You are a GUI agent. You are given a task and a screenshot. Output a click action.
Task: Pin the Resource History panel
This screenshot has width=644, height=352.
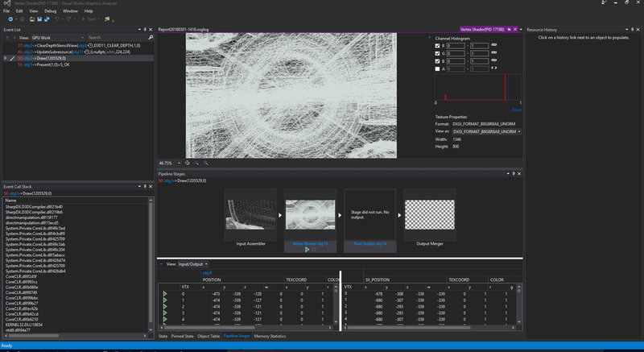pyautogui.click(x=632, y=30)
